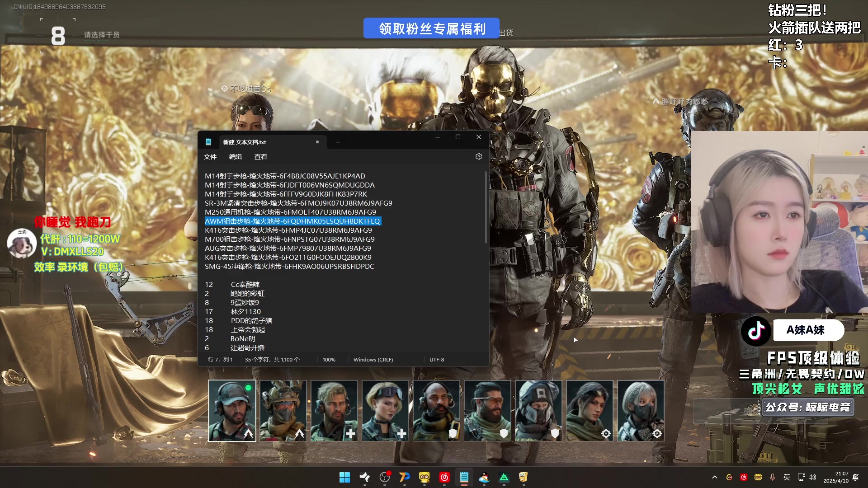Click the Notepad vertical scrollbar
Viewport: 868px width, 488px height.
(x=486, y=207)
